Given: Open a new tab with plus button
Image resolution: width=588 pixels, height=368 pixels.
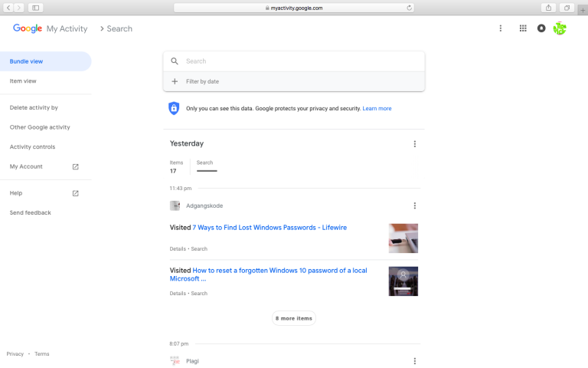Looking at the screenshot, I should tap(583, 10).
